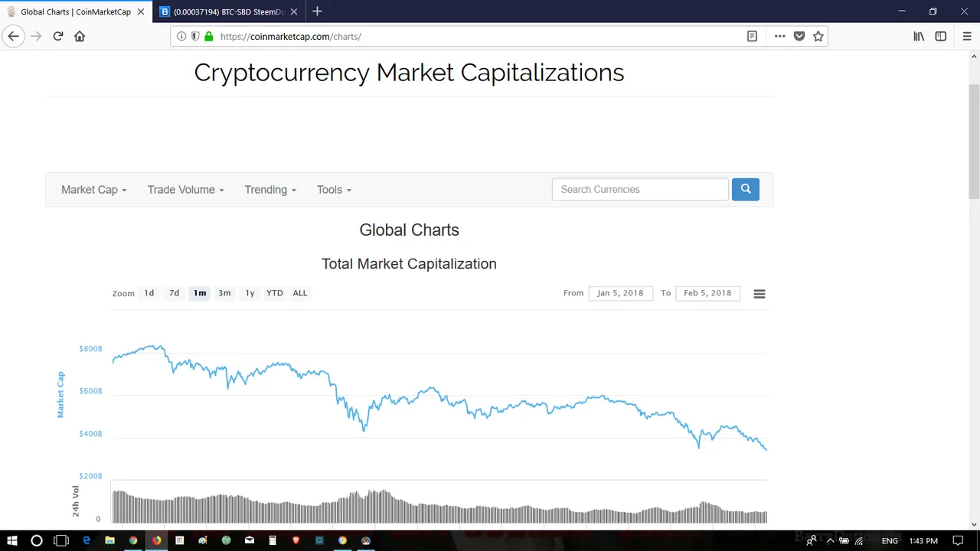
Task: Click the blue search magnifier button
Action: coord(745,189)
